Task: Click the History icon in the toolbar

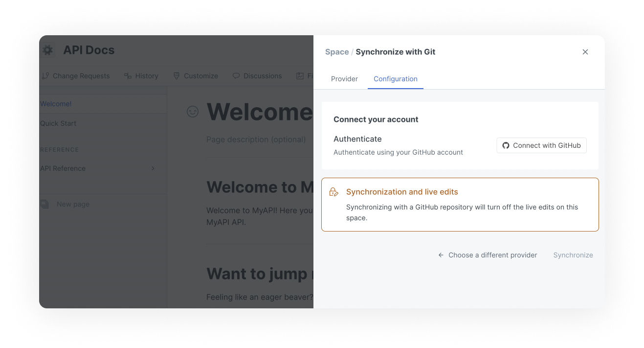Action: coord(128,76)
